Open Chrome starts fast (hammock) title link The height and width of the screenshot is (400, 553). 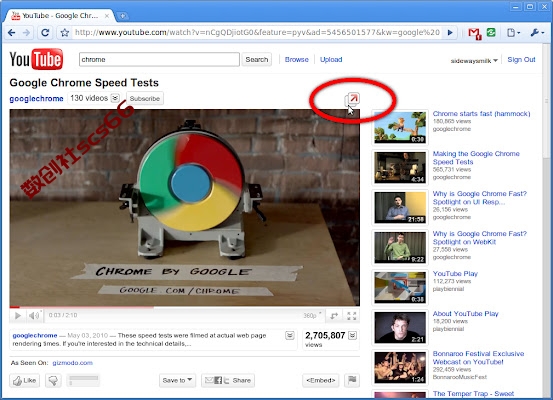pos(481,114)
